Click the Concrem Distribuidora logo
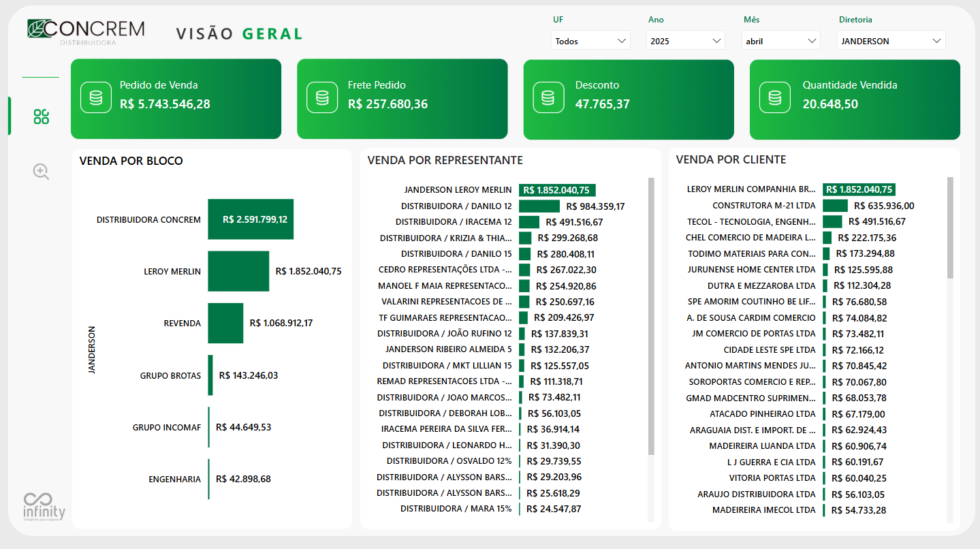This screenshot has width=980, height=549. [86, 31]
